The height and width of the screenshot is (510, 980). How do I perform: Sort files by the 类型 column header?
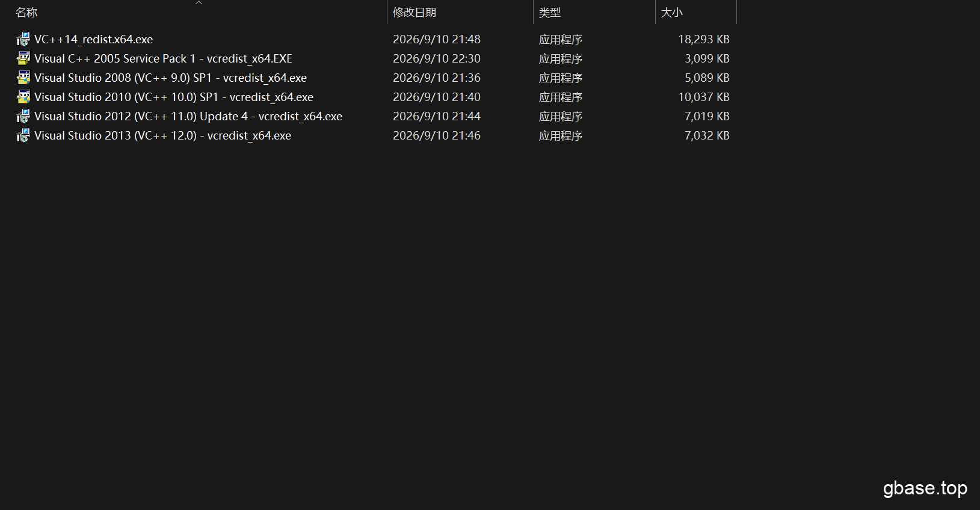tap(550, 13)
